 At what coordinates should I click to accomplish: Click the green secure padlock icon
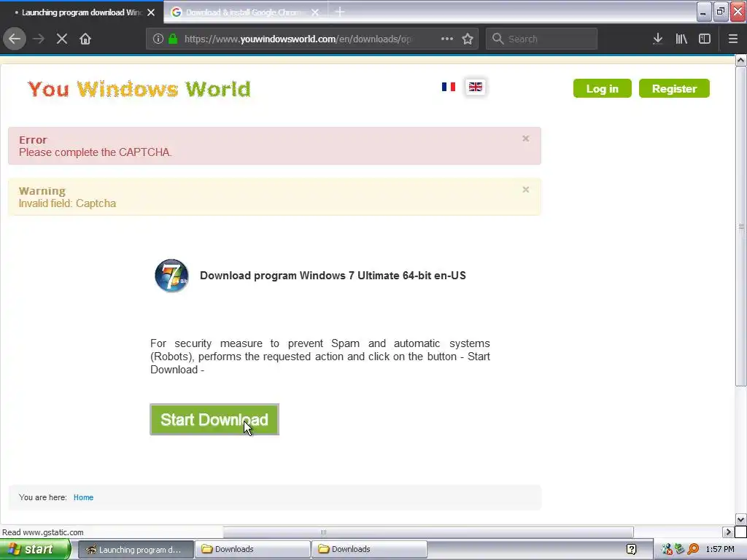[x=174, y=39]
